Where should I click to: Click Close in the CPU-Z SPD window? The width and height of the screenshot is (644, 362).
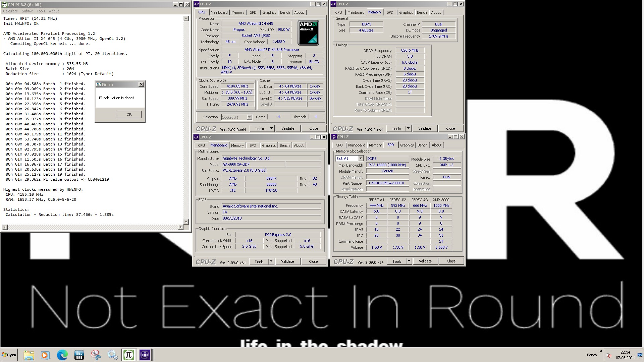[451, 261]
